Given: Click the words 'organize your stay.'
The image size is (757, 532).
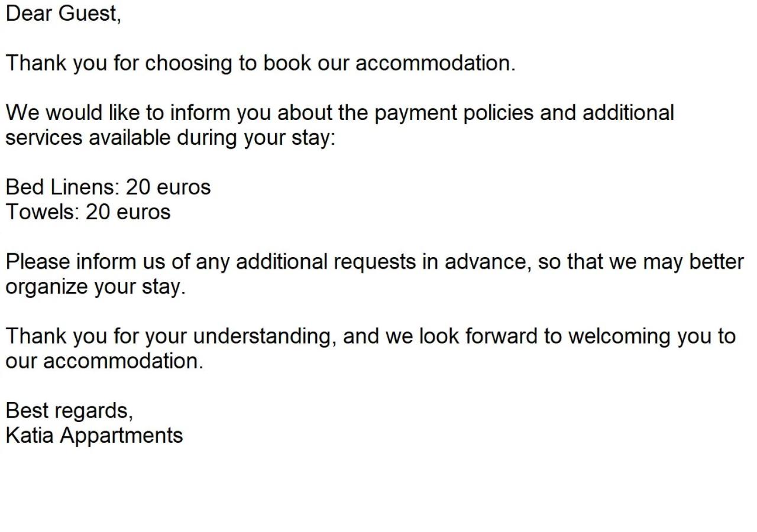Looking at the screenshot, I should 96,286.
